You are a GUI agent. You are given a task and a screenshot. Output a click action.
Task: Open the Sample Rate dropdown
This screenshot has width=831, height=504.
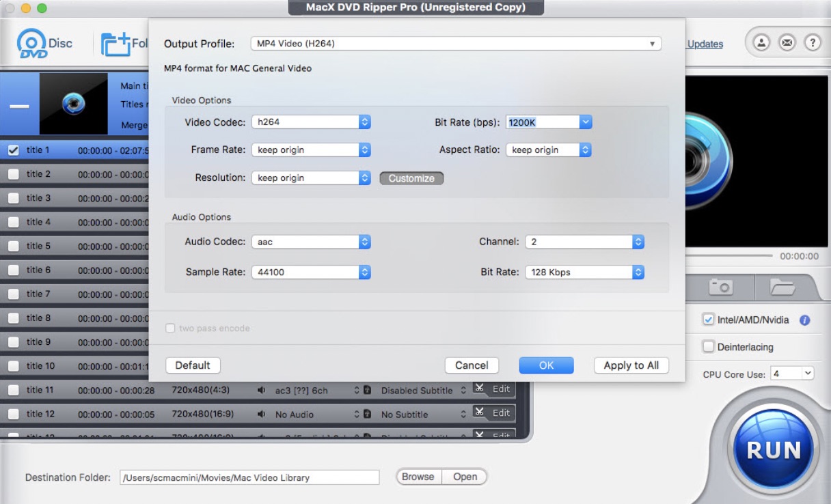tap(311, 272)
